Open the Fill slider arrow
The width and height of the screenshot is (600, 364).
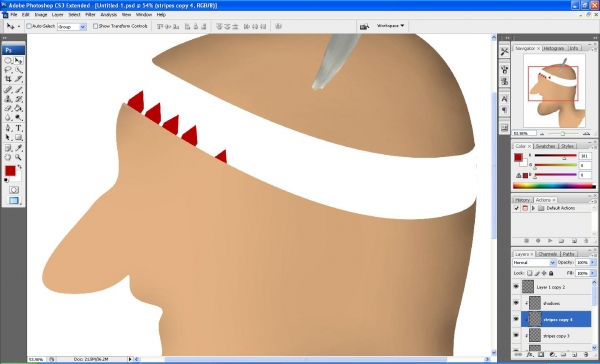593,273
